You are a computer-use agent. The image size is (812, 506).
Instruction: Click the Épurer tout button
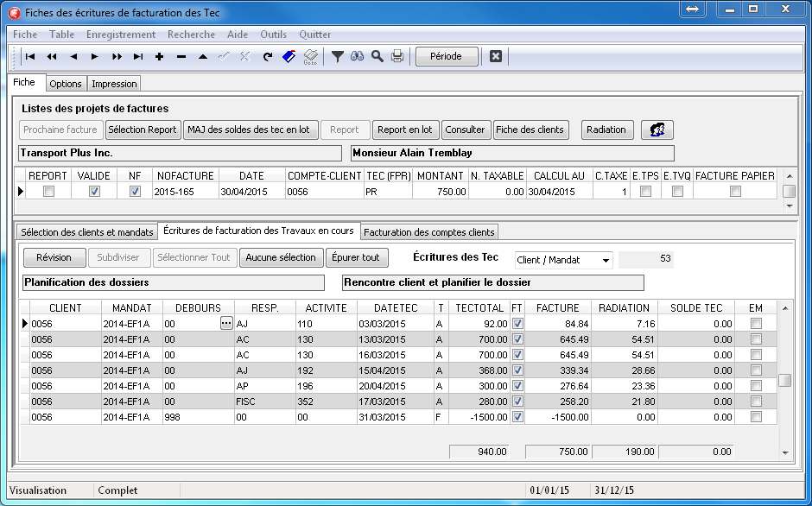pyautogui.click(x=356, y=257)
